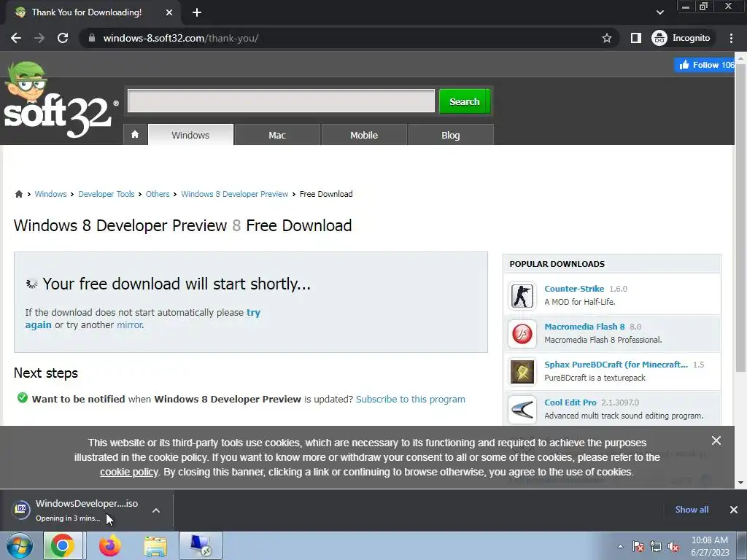Select the Blog navigation tab
This screenshot has height=560, width=747.
point(451,135)
